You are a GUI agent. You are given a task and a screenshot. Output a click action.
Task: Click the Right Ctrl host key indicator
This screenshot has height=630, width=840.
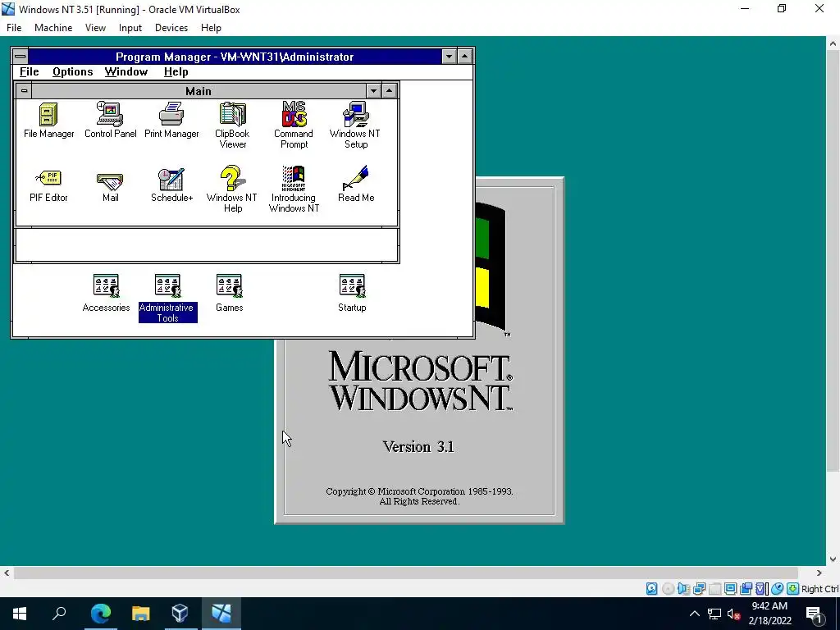click(819, 589)
